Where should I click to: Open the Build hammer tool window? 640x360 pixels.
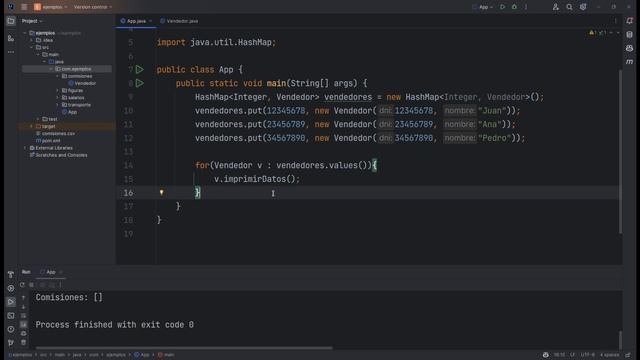click(11, 274)
